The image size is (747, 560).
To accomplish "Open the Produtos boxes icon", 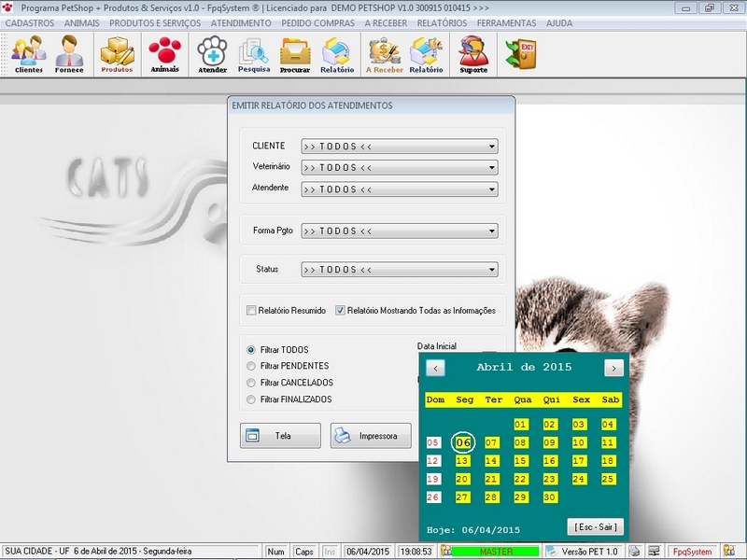I will (x=117, y=54).
